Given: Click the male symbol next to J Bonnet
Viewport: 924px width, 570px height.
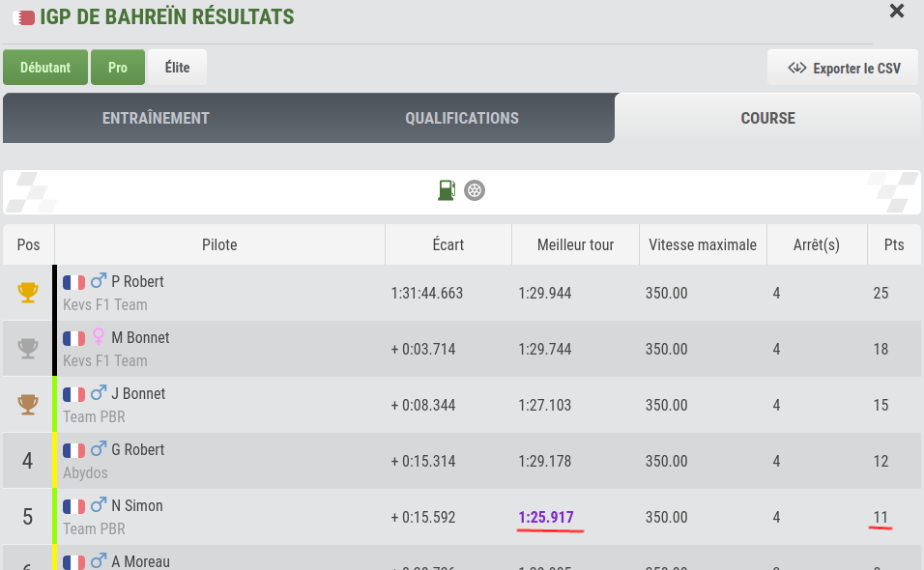Looking at the screenshot, I should tap(99, 392).
